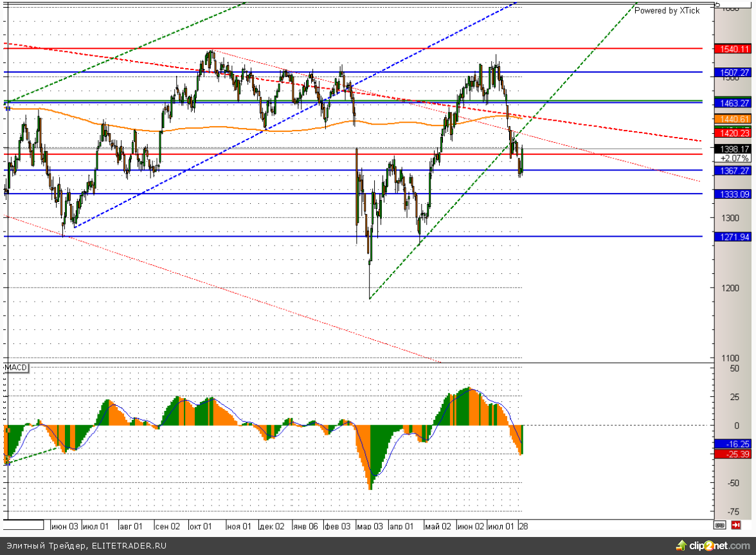756x555 pixels.
Task: Click the июн 03 date label
Action: tap(64, 526)
